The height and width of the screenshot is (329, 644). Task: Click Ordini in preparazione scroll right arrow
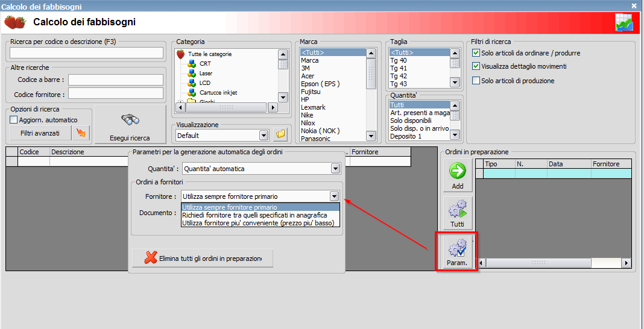coord(627,263)
